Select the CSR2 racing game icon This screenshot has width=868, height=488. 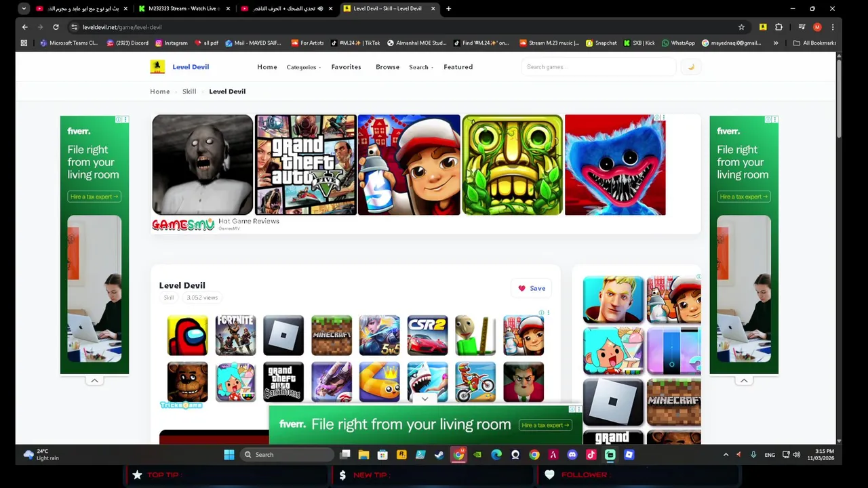427,335
